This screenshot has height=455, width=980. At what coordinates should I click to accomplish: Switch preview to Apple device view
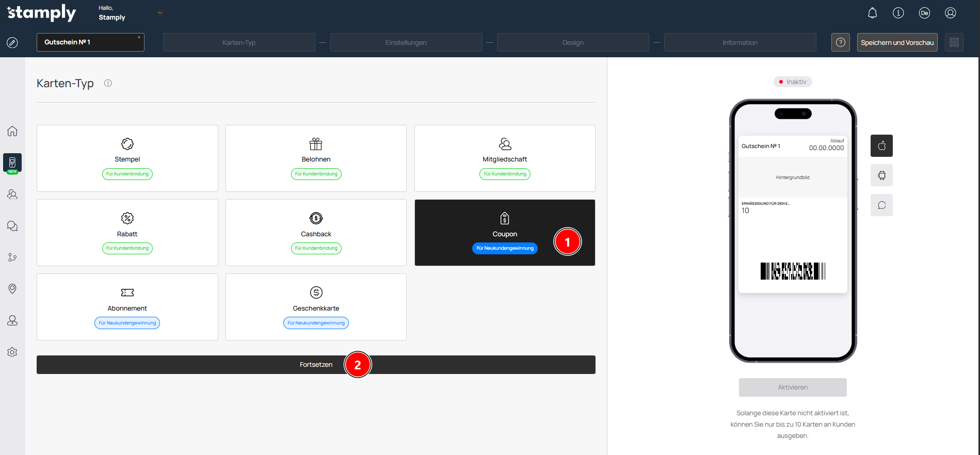[881, 145]
